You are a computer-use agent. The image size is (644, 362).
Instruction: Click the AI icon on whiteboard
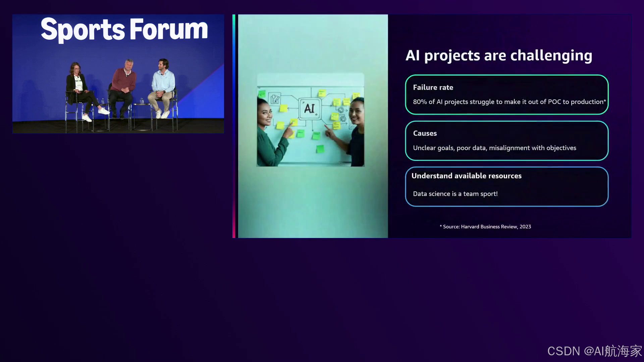coord(309,108)
